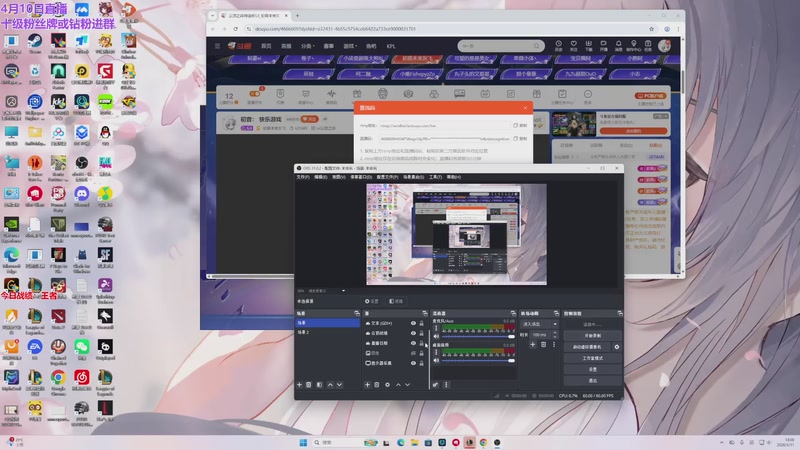Toggle the orange live switch in Douyu toolbar
800x450 pixels.
(254, 94)
